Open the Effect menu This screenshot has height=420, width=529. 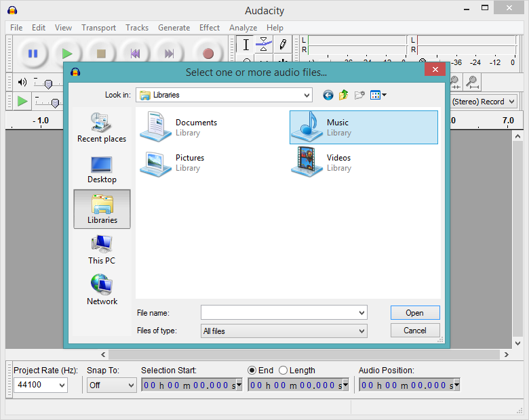click(210, 28)
